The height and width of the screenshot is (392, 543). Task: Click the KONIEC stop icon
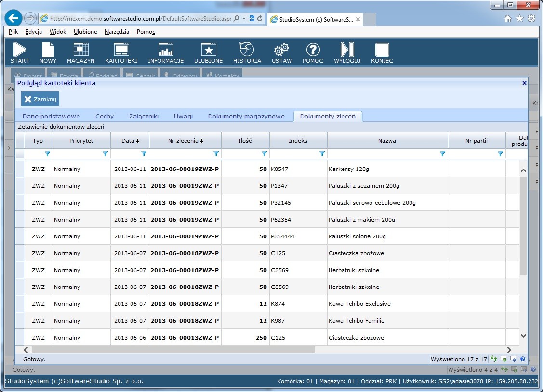pyautogui.click(x=382, y=50)
